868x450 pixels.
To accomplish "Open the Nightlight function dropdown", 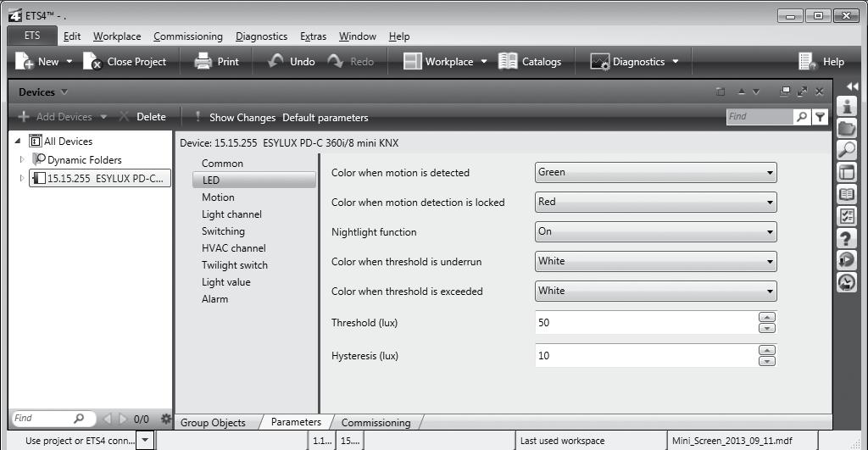I will [x=655, y=231].
